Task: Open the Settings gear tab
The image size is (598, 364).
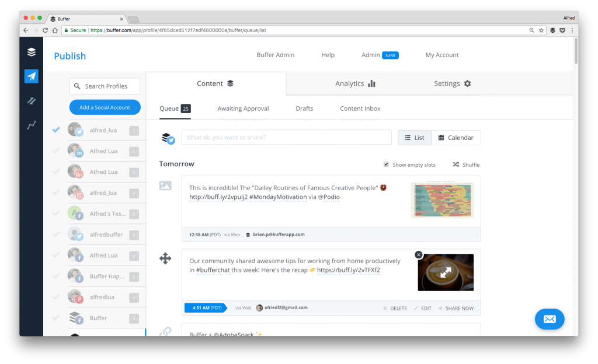Action: click(x=451, y=83)
